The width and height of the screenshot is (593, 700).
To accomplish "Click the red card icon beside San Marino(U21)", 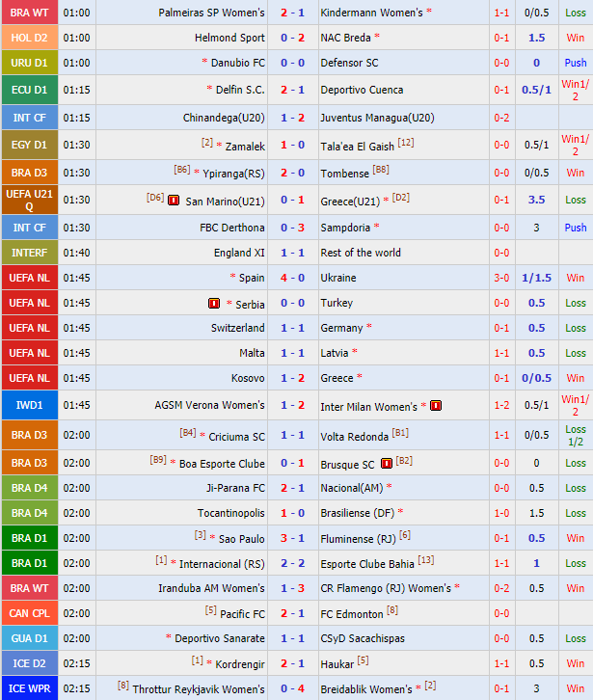I will (174, 201).
